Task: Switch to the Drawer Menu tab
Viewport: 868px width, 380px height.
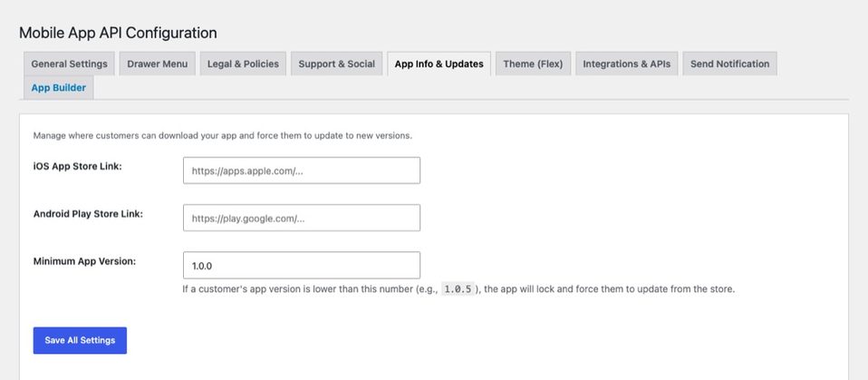Action: [x=158, y=63]
